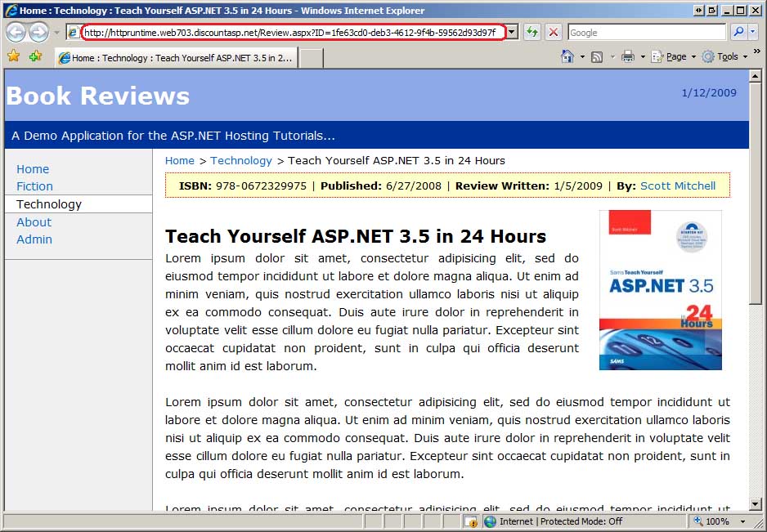This screenshot has width=767, height=532.
Task: Follow the Technology breadcrumb link
Action: [241, 161]
